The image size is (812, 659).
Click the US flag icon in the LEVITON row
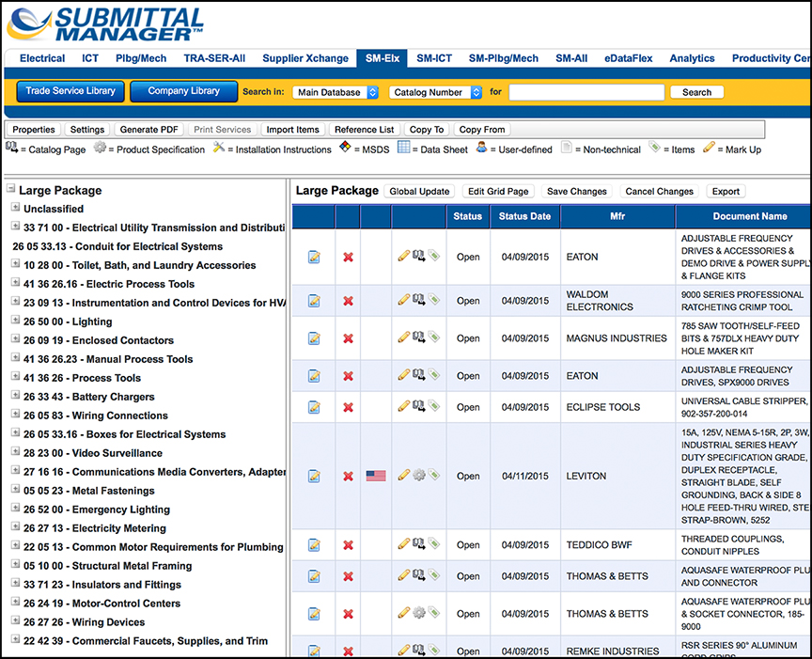(x=375, y=476)
